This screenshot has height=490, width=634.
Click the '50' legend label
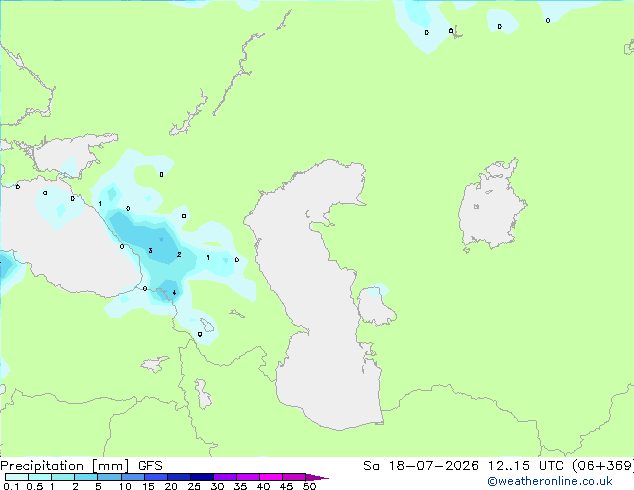[309, 486]
